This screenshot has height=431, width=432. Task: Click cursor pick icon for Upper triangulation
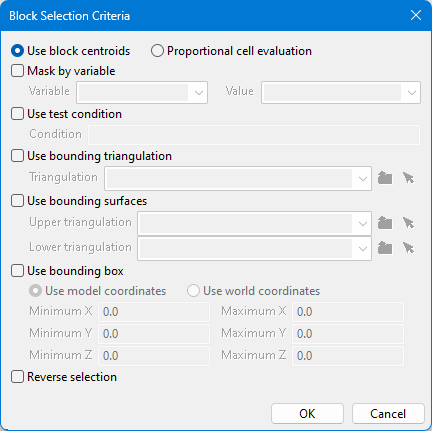[x=408, y=223]
